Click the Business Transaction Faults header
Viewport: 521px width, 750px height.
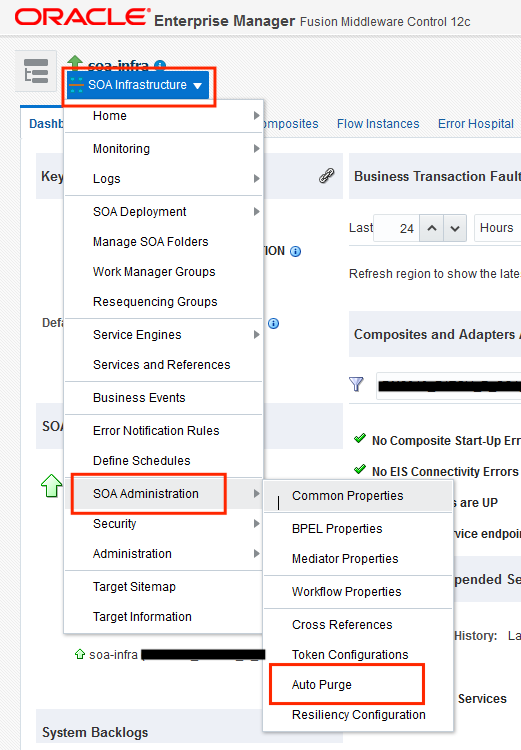(437, 176)
